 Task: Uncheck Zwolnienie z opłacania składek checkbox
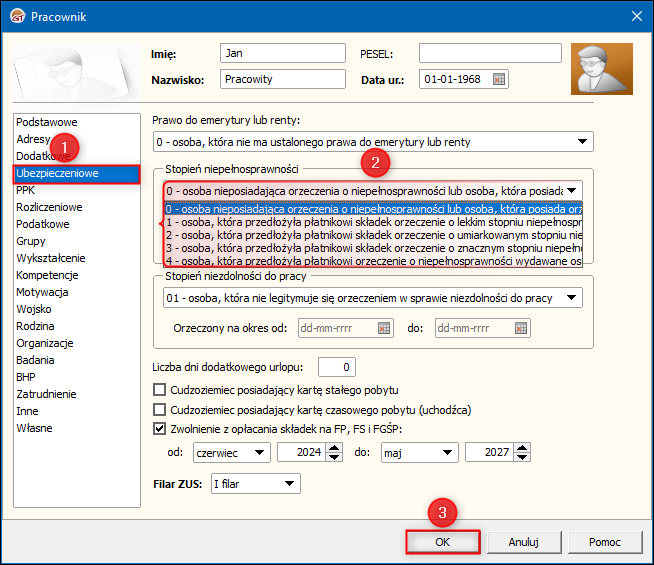(x=159, y=429)
